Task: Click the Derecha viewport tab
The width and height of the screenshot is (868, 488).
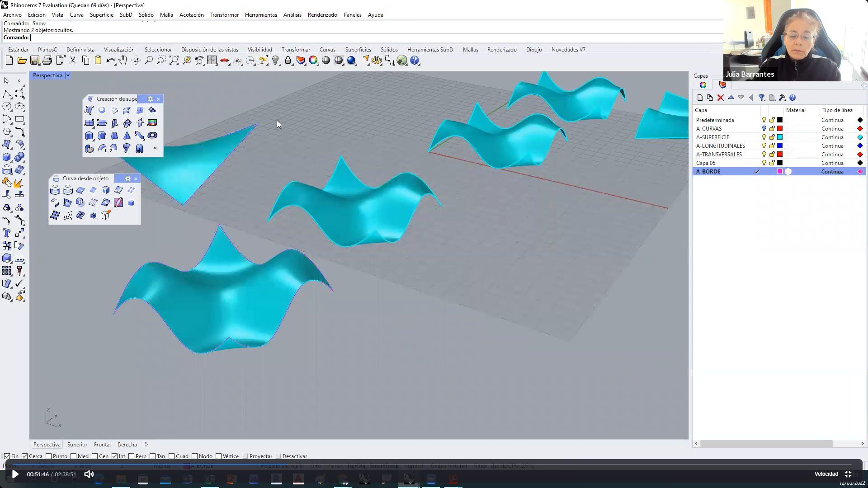Action: coord(127,445)
